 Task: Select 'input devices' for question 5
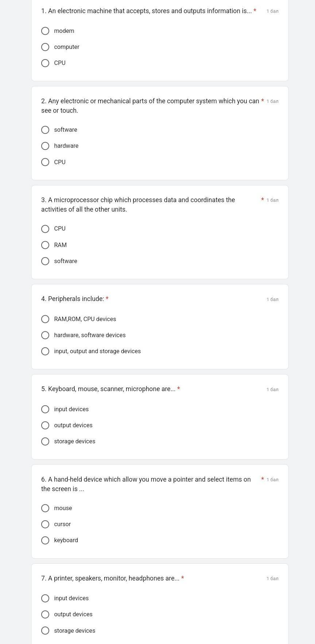tap(45, 409)
